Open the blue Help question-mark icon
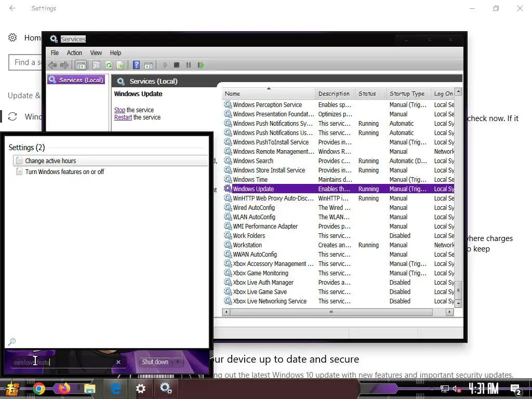Image resolution: width=532 pixels, height=399 pixels. point(137,65)
